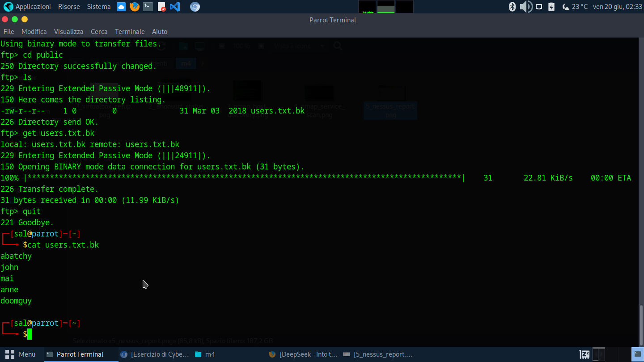Open the CPU load monitor graph
This screenshot has height=362, width=644.
pyautogui.click(x=367, y=7)
